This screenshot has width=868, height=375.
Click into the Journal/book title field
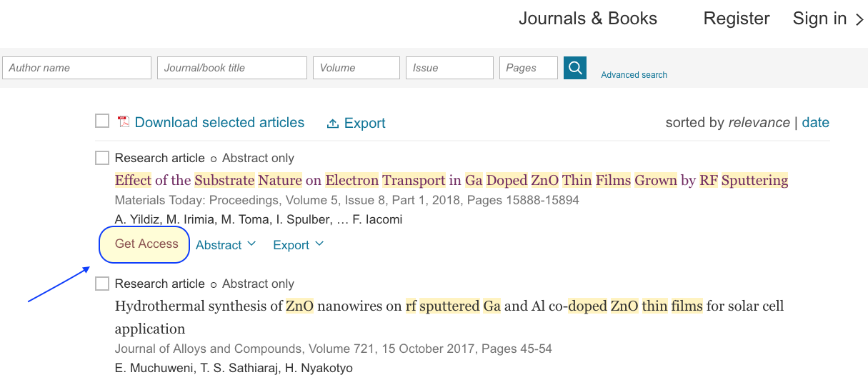(x=232, y=68)
